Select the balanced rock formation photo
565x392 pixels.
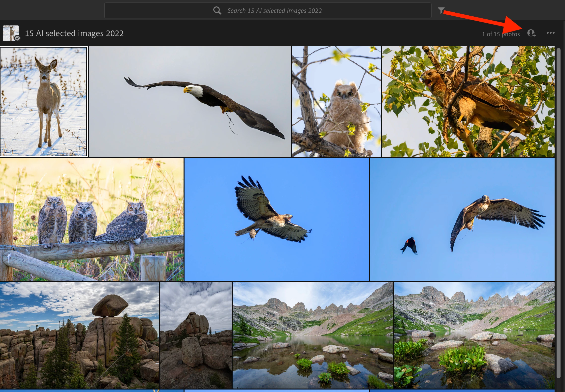coord(79,335)
